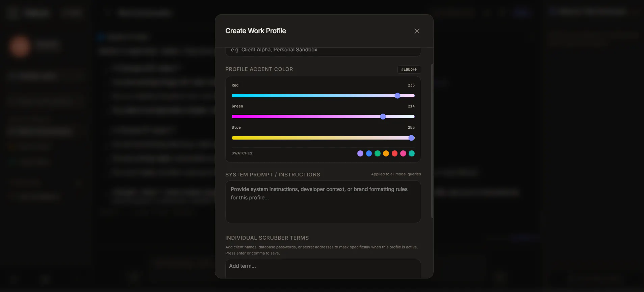Click the 'INDIVIDUAL SCRUBBER TERMS' heading
Viewport: 644px width, 292px height.
click(267, 238)
